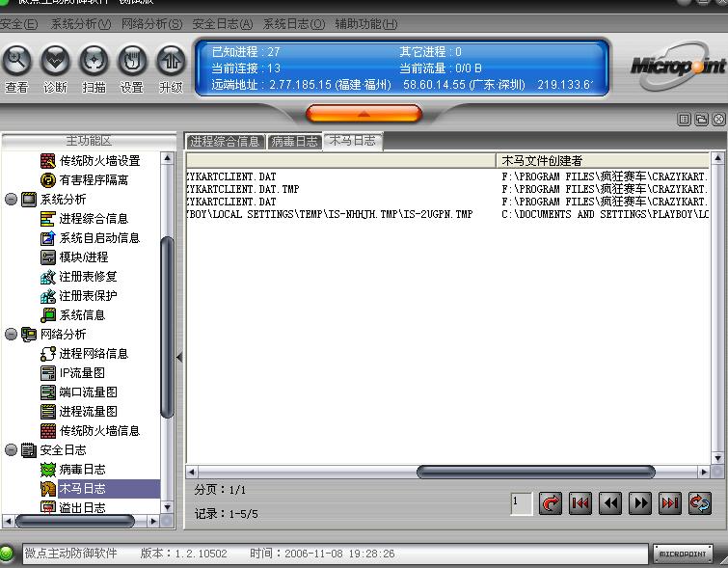This screenshot has height=568, width=728.
Task: Go to previous log page
Action: pyautogui.click(x=610, y=503)
